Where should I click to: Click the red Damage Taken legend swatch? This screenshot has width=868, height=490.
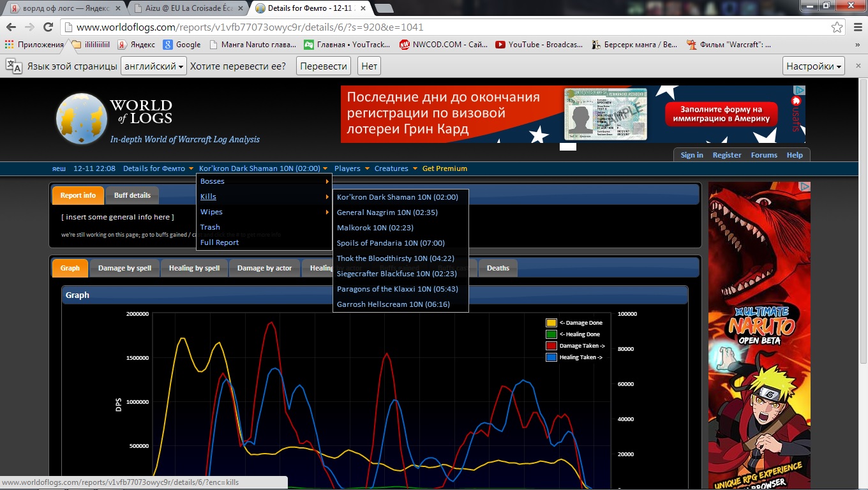tap(551, 346)
